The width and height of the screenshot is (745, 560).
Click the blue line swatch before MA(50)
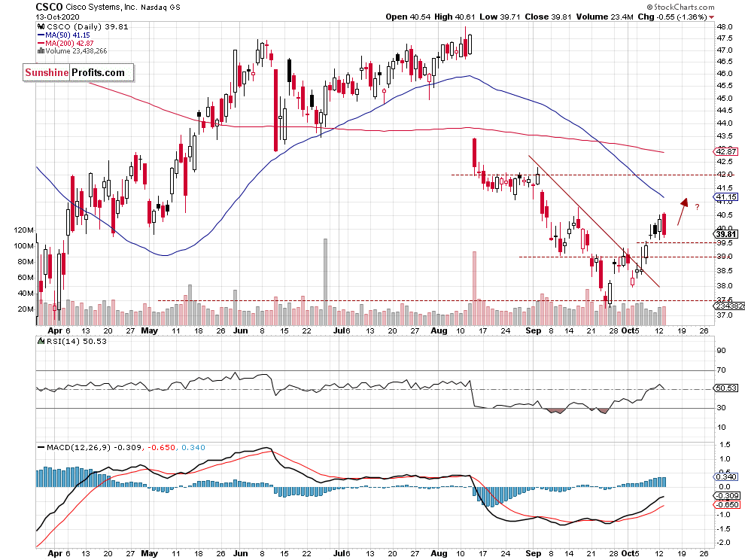tap(41, 35)
